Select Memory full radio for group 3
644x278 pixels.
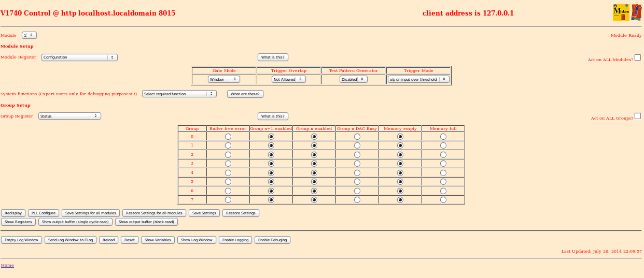coord(443,164)
